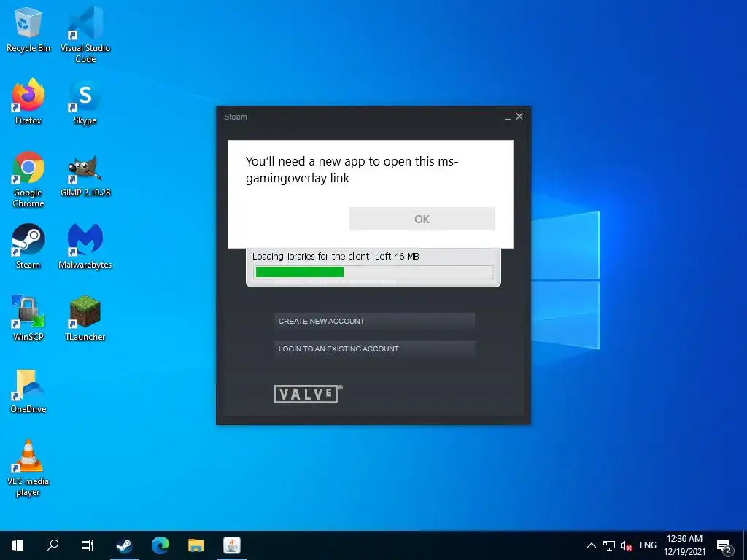Open File Explorer from the taskbar
Image resolution: width=747 pixels, height=560 pixels.
coord(196,545)
